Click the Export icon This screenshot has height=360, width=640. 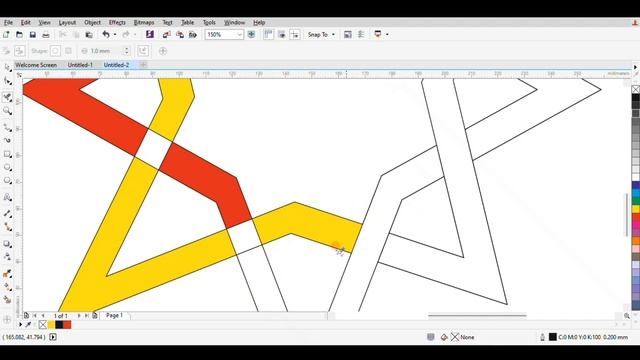tap(180, 35)
